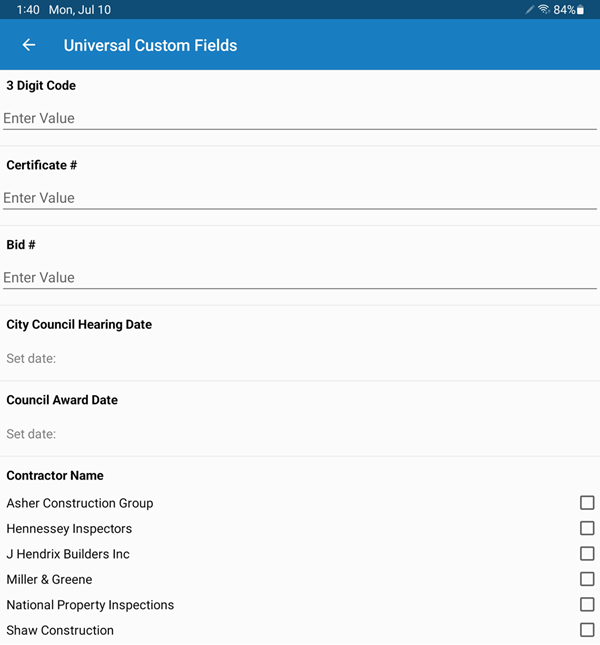Check the Hennessey Inspectors checkbox
Screen dimensions: 600x645
point(587,528)
